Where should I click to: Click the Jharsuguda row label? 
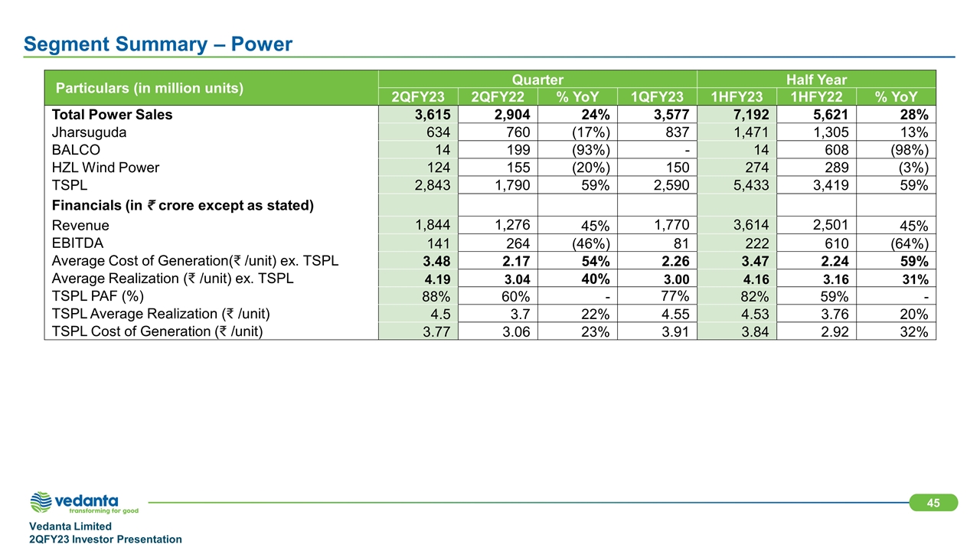pyautogui.click(x=89, y=132)
